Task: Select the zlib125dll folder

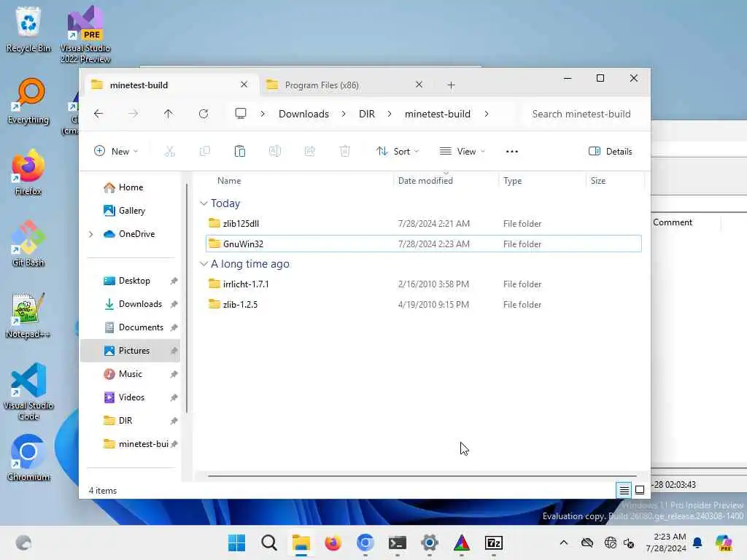Action: point(424,223)
